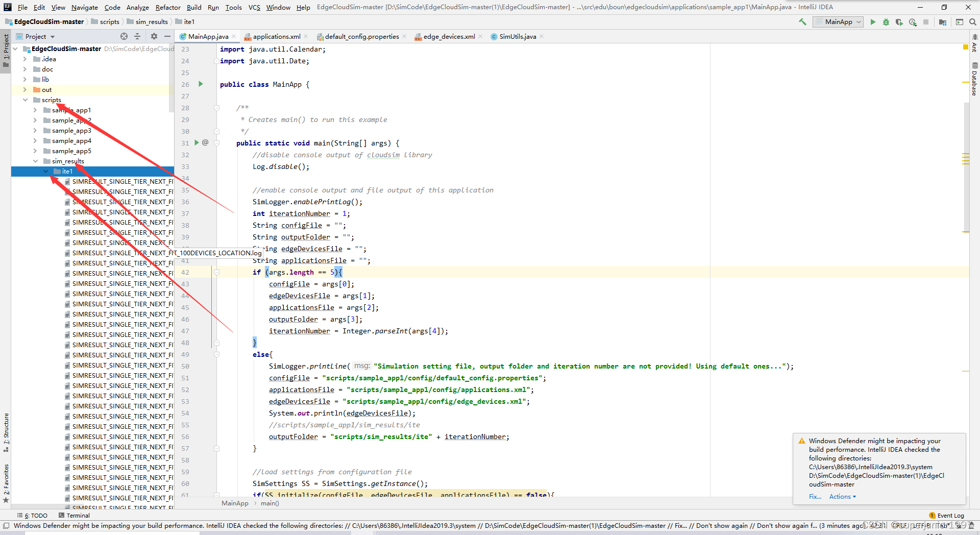Open Search Everywhere magnifier icon

973,22
